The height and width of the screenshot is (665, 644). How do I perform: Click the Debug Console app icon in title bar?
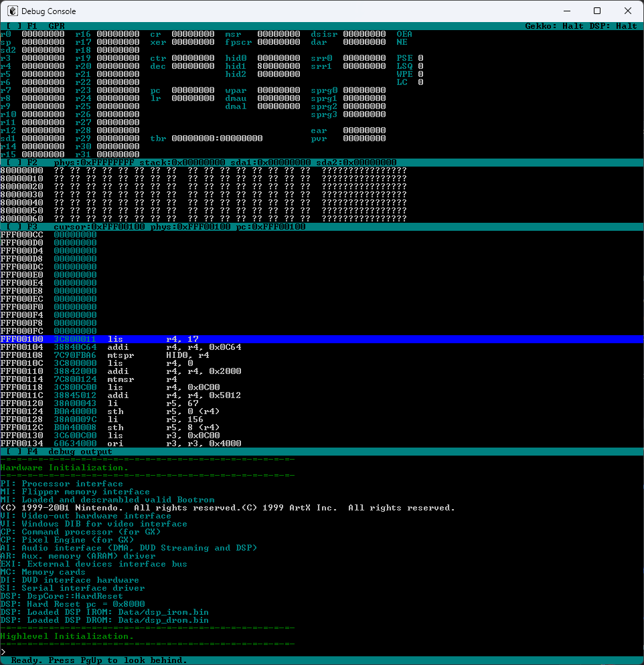click(13, 11)
